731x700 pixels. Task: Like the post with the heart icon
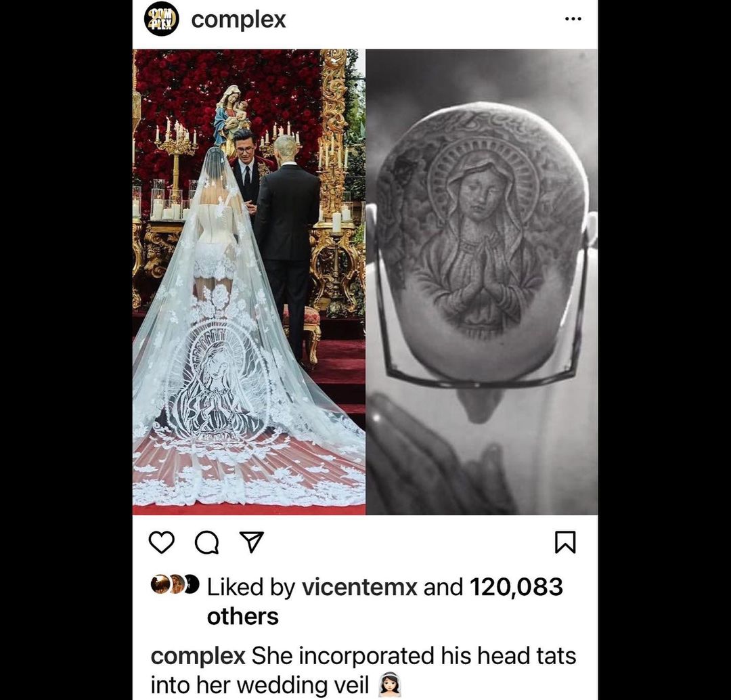coord(161,542)
